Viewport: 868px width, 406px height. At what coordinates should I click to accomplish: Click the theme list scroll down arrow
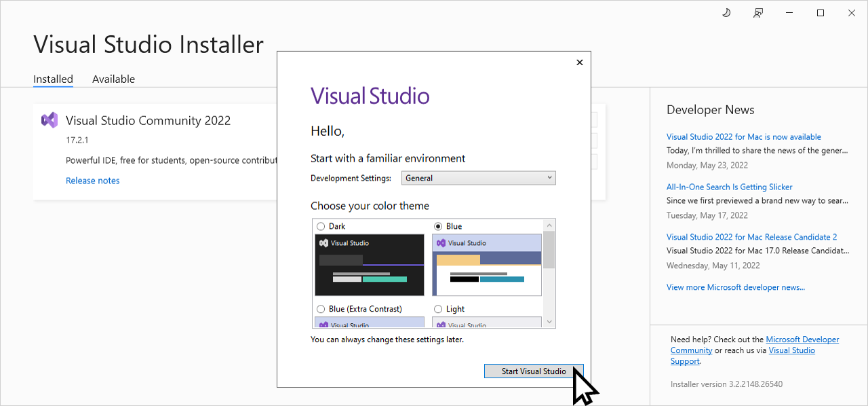[549, 322]
